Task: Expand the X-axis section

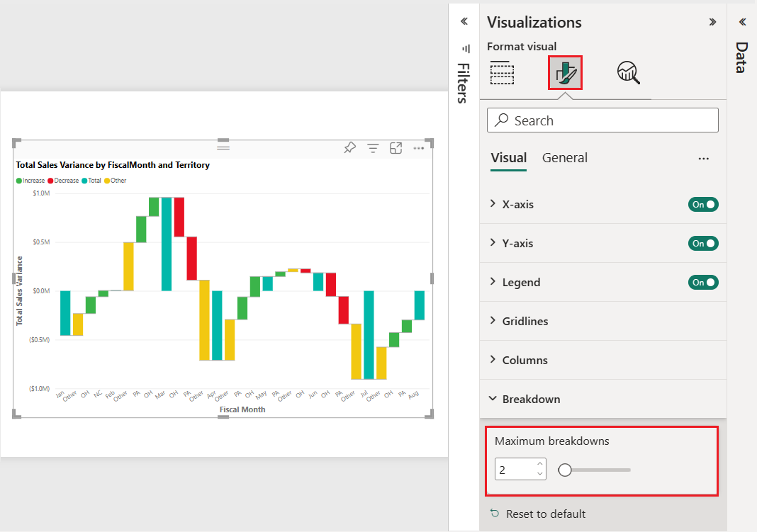Action: tap(493, 203)
